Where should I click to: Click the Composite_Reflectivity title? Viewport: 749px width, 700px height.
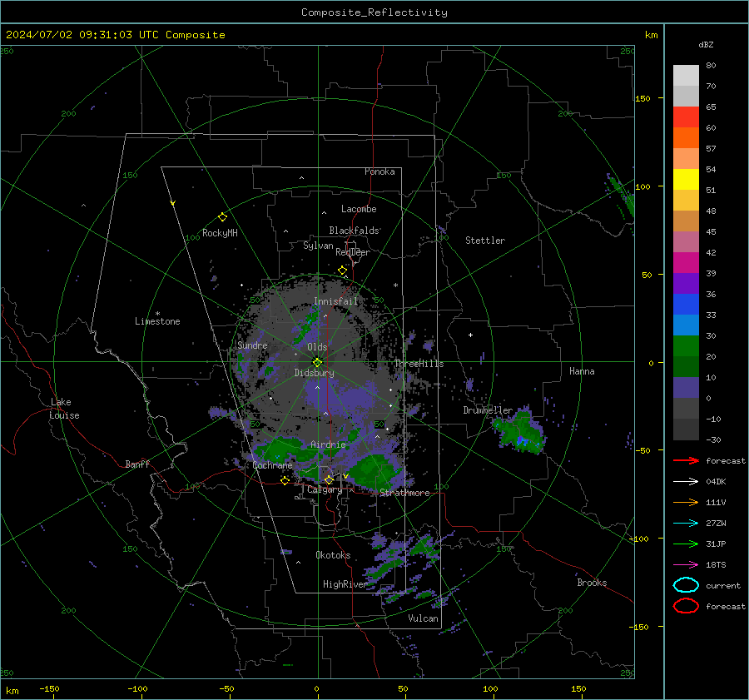click(x=374, y=12)
